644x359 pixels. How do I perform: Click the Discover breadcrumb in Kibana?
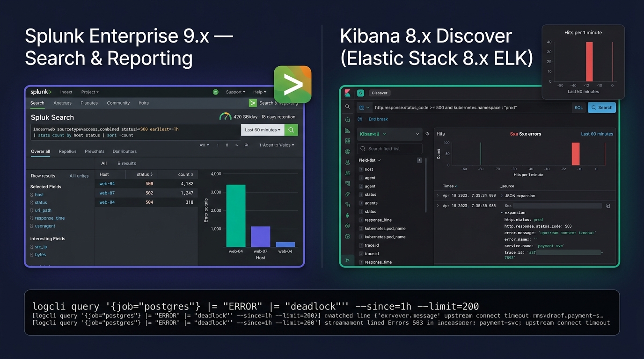(380, 93)
